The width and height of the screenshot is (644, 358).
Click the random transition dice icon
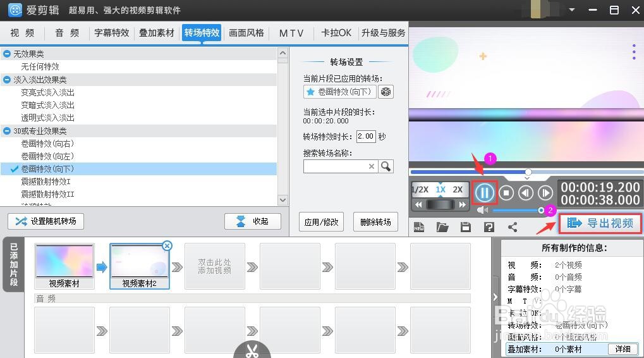pyautogui.click(x=386, y=92)
